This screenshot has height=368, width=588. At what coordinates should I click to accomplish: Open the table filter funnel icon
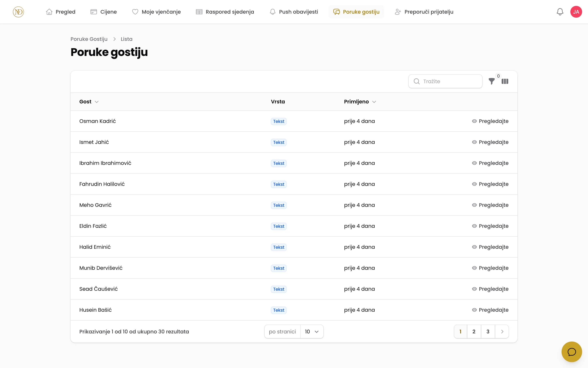491,81
